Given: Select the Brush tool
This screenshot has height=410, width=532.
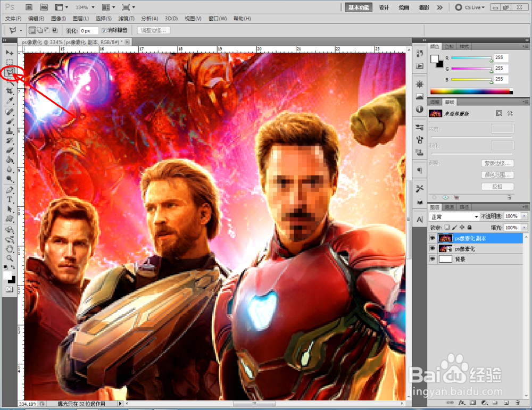Looking at the screenshot, I should pos(10,121).
